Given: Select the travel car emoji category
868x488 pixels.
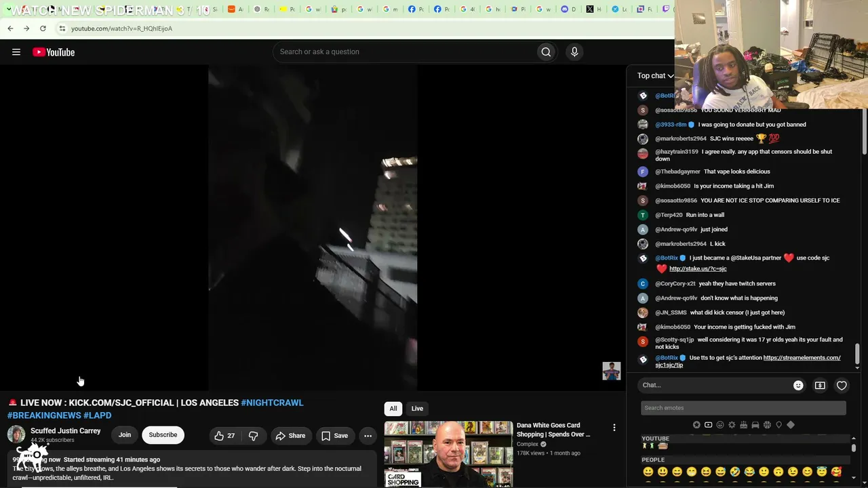Looking at the screenshot, I should pyautogui.click(x=755, y=425).
